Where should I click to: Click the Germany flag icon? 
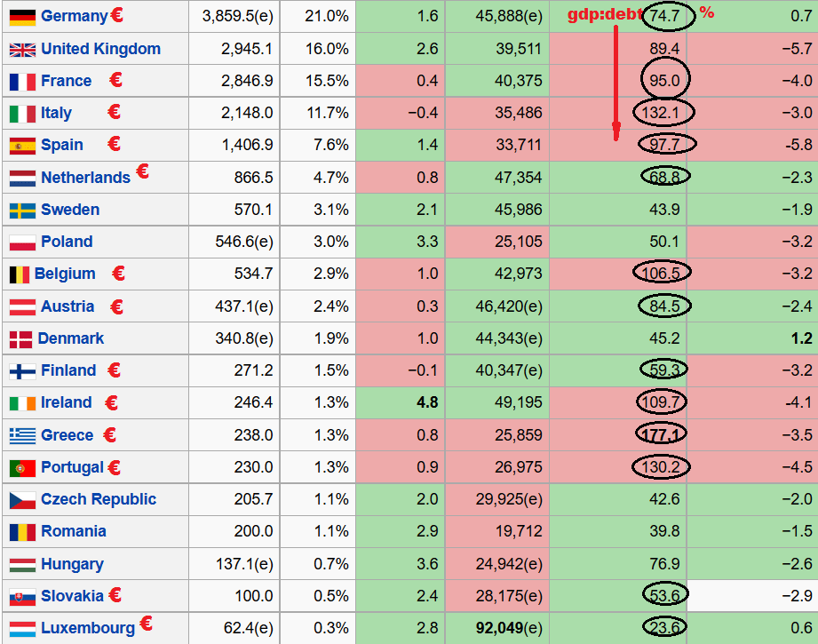pos(22,17)
